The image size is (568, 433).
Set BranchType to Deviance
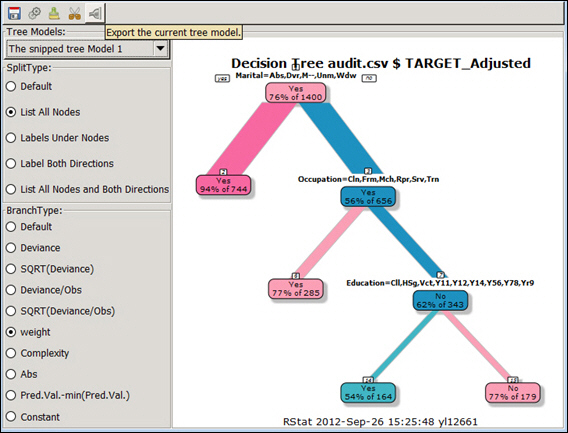click(33, 248)
